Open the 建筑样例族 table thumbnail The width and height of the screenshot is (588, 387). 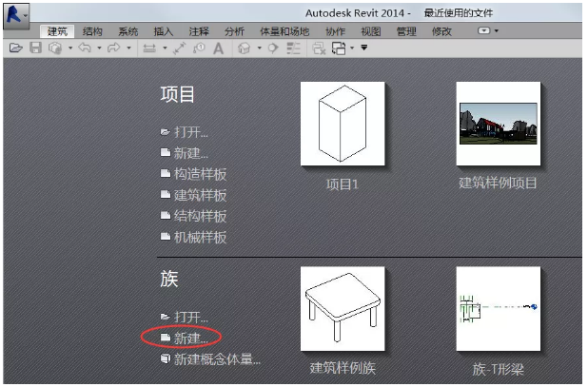point(343,309)
